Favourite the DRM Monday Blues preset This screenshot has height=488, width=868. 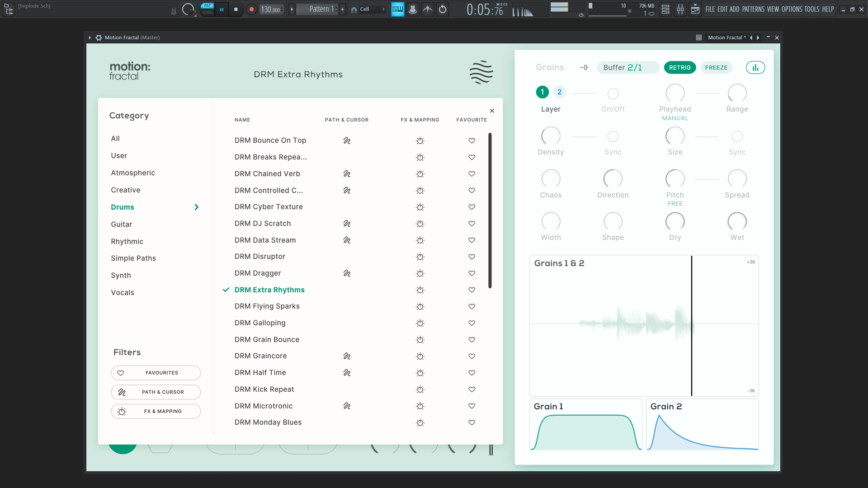pos(472,422)
